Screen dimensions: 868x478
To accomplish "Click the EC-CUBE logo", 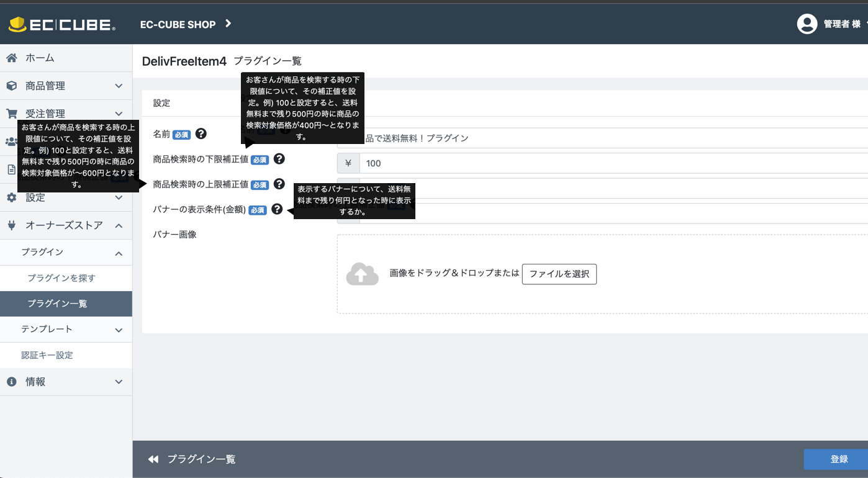I will click(61, 25).
